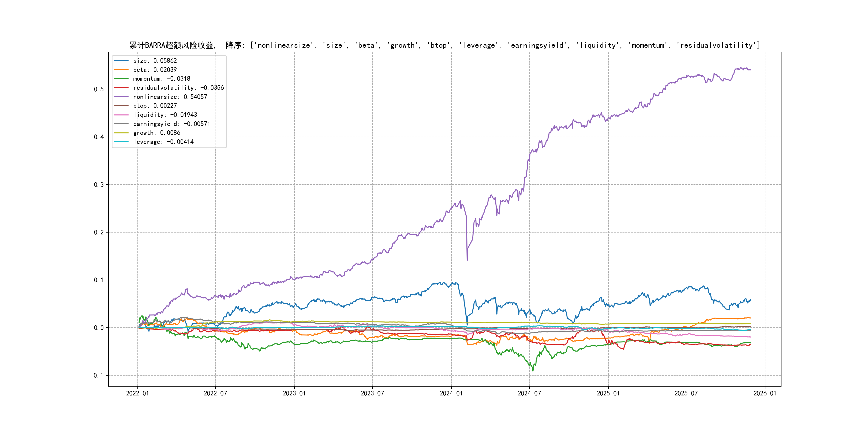The width and height of the screenshot is (868, 434).
Task: Click the chart title text
Action: (444, 45)
